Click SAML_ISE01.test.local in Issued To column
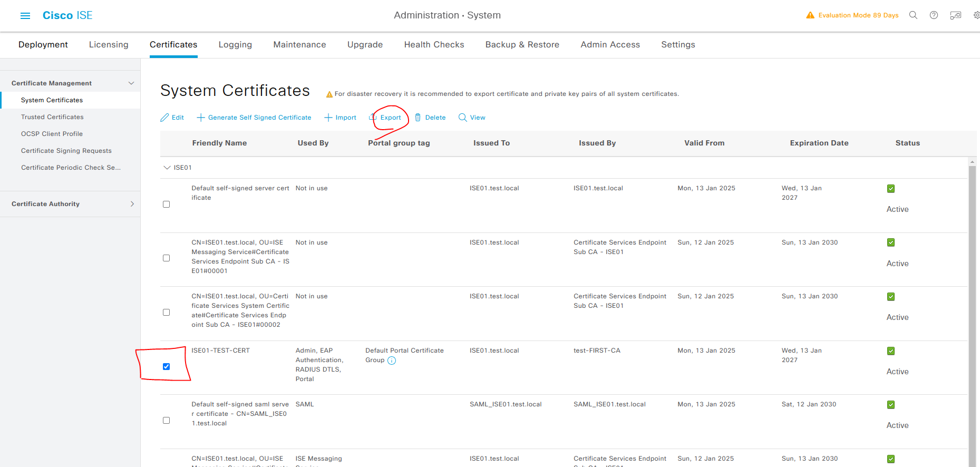This screenshot has width=980, height=467. pos(506,404)
